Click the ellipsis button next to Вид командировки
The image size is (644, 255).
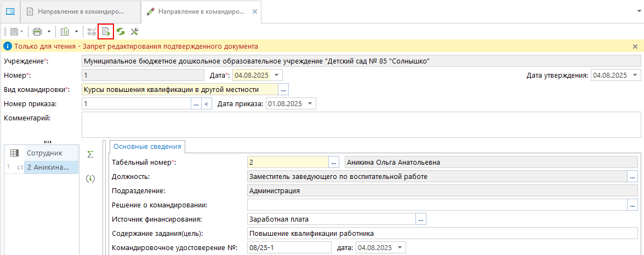(283, 89)
